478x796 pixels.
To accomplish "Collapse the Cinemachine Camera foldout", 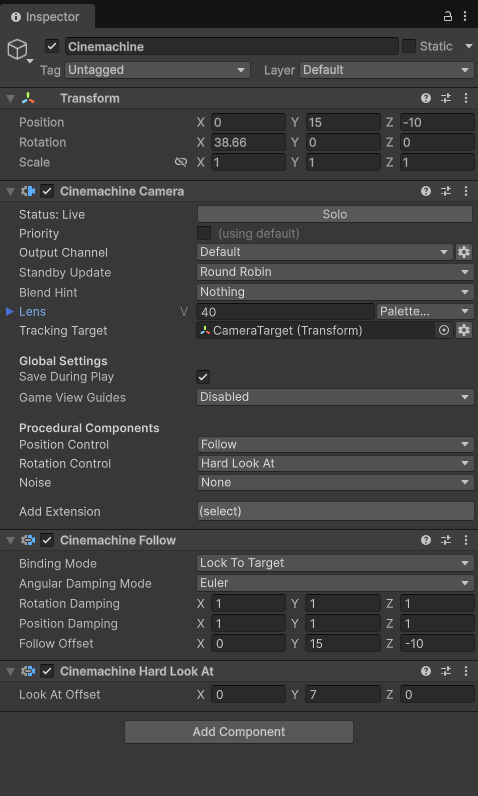I will click(x=10, y=191).
